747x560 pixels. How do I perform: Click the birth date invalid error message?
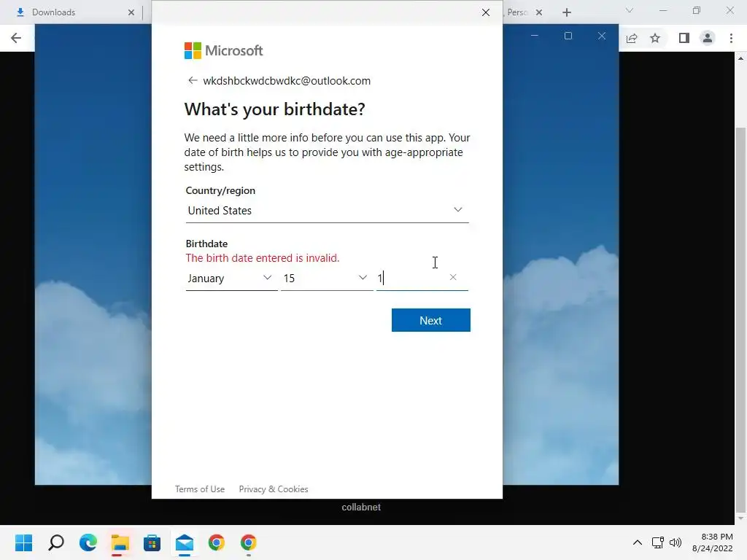(263, 258)
